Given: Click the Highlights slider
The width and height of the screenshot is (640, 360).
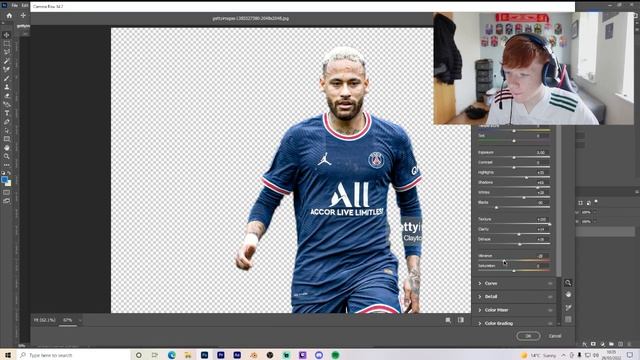Looking at the screenshot, I should (x=514, y=178).
